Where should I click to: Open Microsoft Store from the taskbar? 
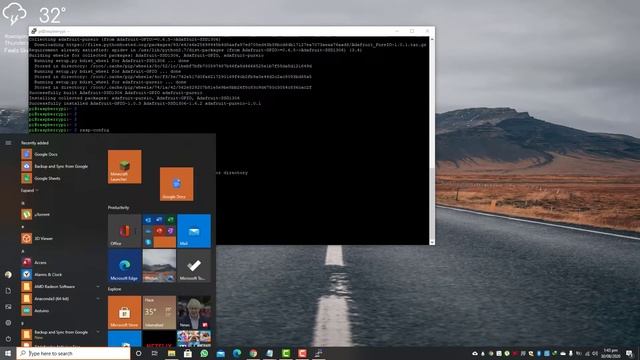(x=188, y=353)
